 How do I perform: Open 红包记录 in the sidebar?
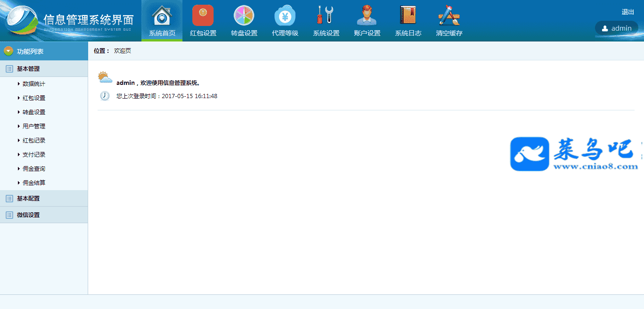34,141
